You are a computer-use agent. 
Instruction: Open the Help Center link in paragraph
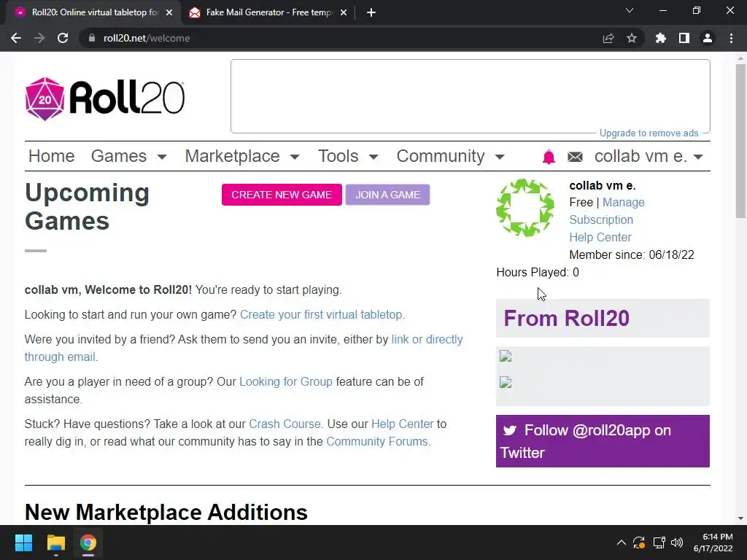(403, 424)
